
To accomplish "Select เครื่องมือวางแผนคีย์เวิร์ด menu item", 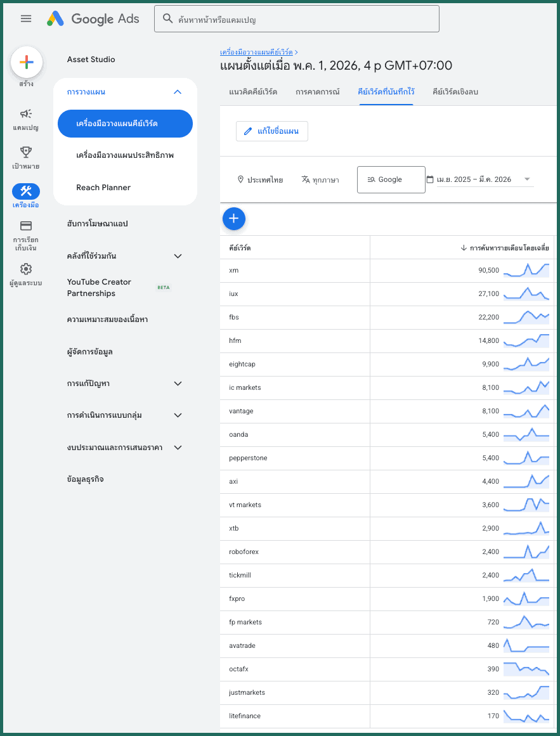I will click(x=126, y=124).
